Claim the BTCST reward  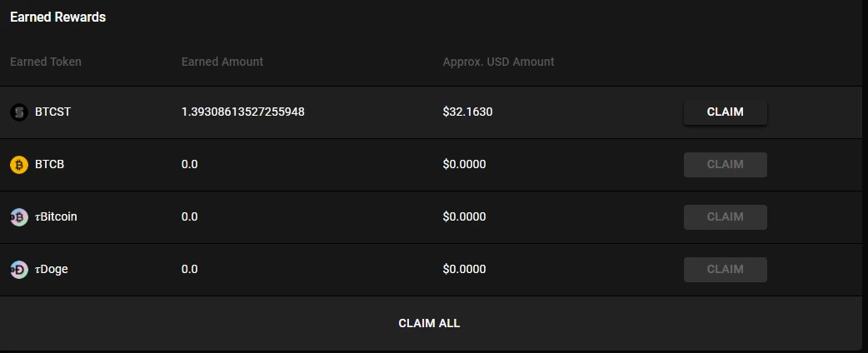(x=726, y=112)
